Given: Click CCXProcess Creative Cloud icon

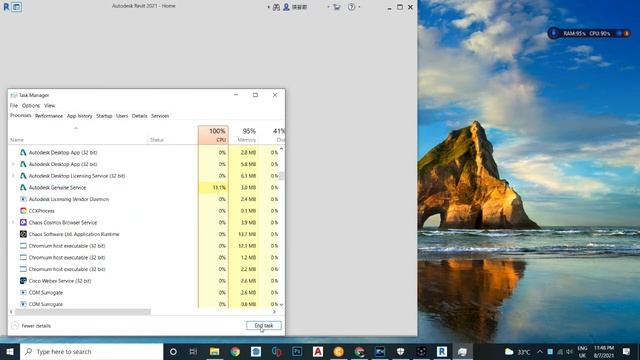Looking at the screenshot, I should pos(23,211).
